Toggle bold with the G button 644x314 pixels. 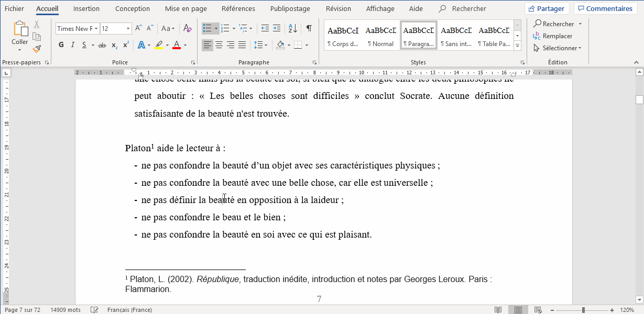tap(61, 45)
